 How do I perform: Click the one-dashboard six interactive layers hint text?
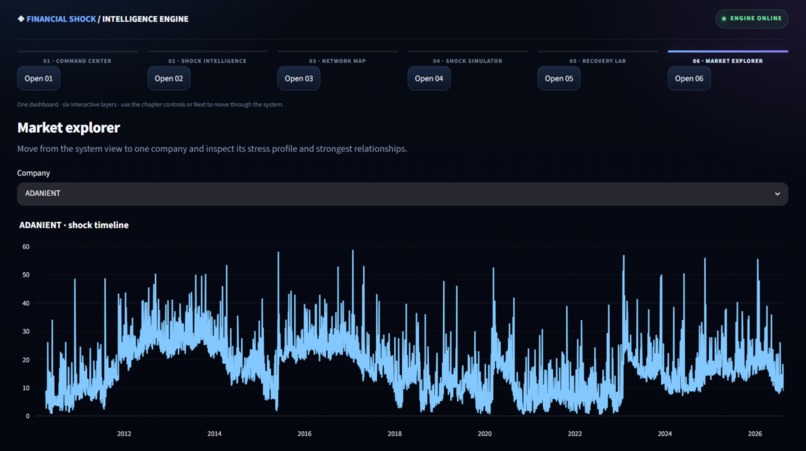[x=150, y=104]
